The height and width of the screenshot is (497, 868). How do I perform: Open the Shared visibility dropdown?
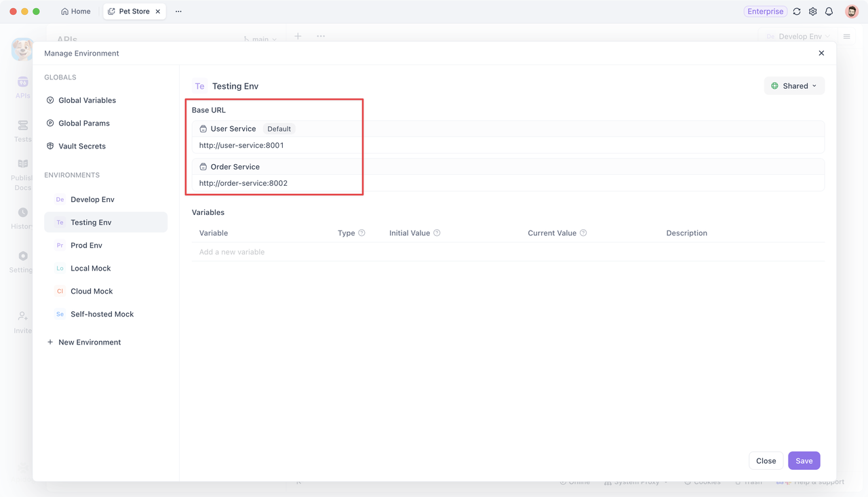tap(794, 85)
